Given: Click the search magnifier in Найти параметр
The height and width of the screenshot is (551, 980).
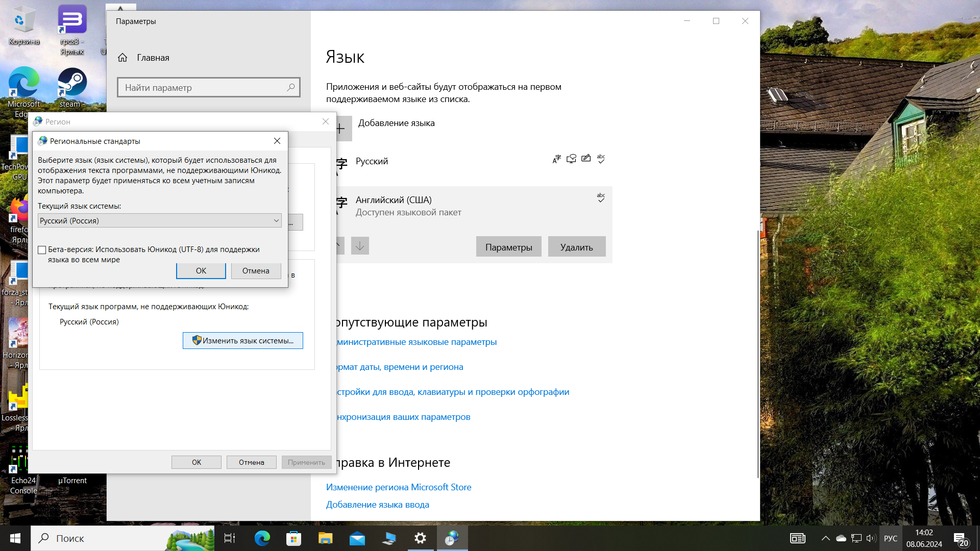Looking at the screenshot, I should point(290,87).
